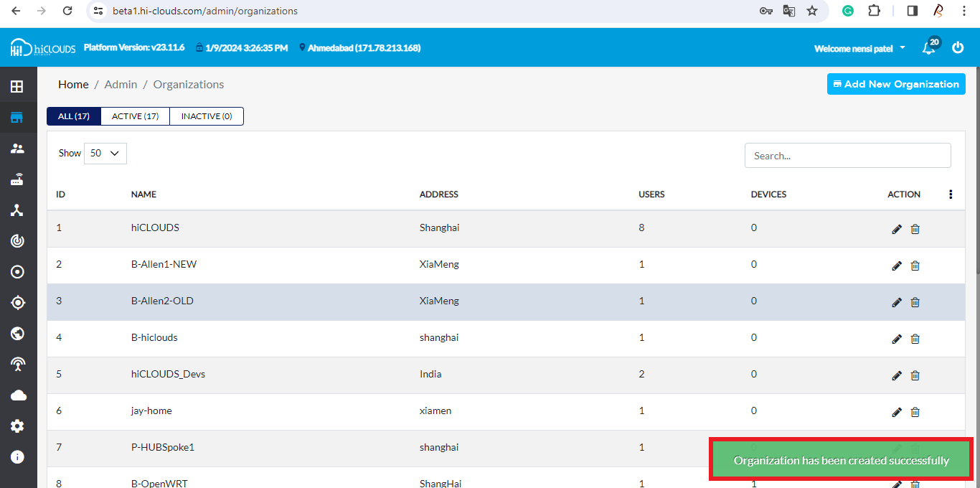Edit the hiCLOUDS_Devs organization
980x488 pixels.
coord(897,375)
